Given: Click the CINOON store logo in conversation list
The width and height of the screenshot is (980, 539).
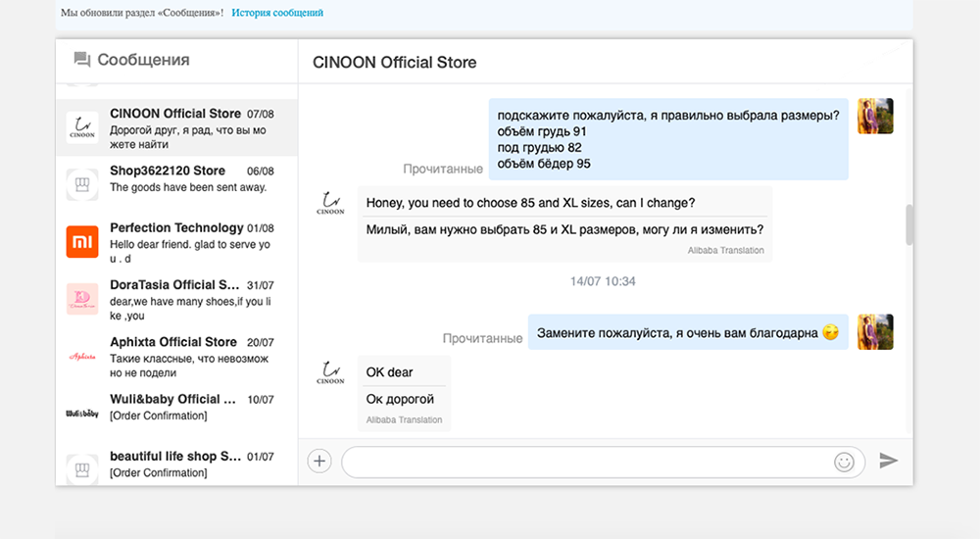Looking at the screenshot, I should pos(82,127).
